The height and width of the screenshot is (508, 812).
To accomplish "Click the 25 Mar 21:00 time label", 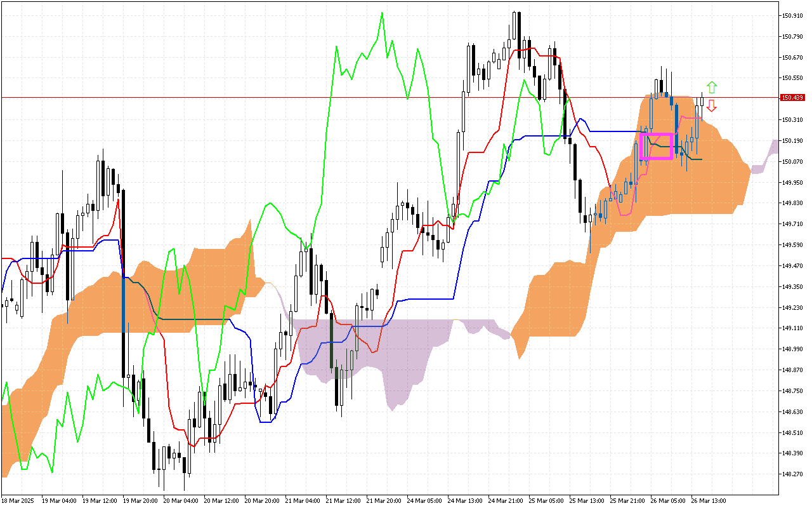I will click(627, 500).
